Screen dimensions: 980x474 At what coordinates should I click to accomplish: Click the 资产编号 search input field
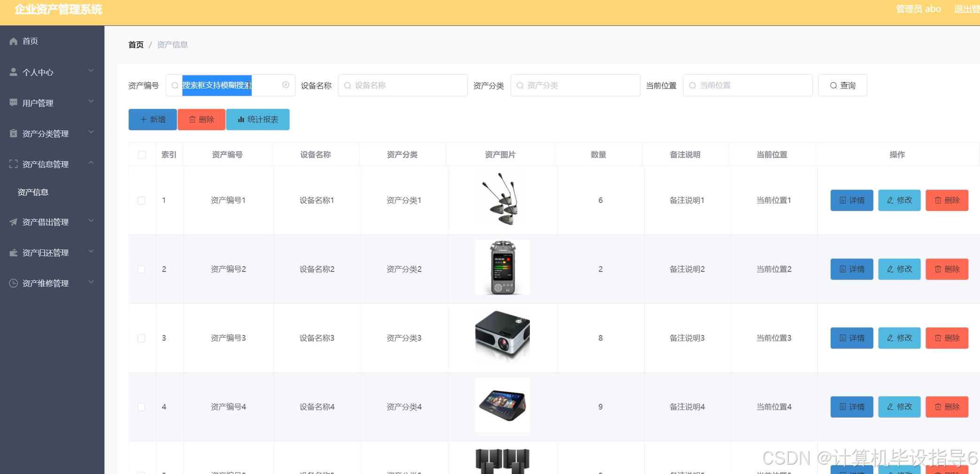(230, 85)
